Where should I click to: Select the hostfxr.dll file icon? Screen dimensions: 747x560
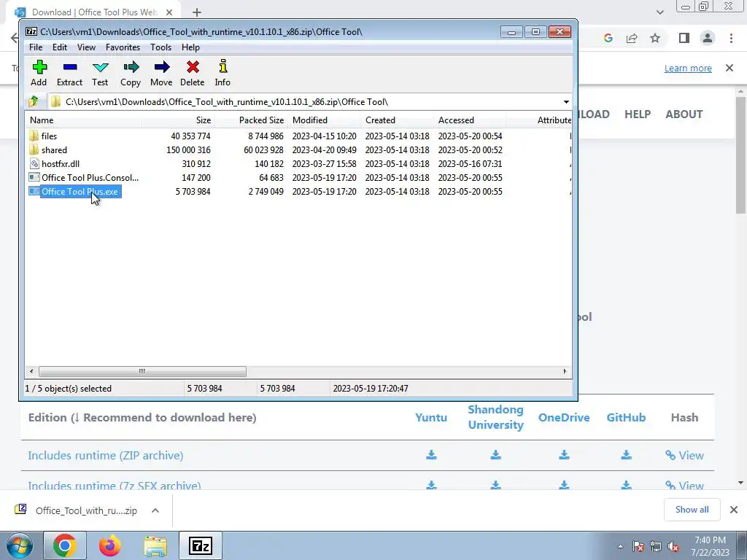point(34,163)
